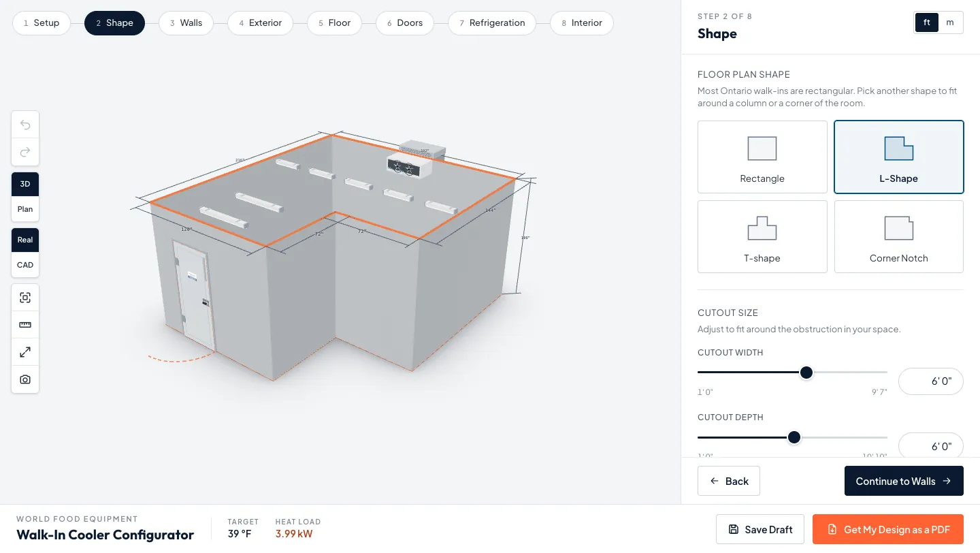The height and width of the screenshot is (553, 980).
Task: Choose the T-shape floor plan
Action: pos(762,236)
